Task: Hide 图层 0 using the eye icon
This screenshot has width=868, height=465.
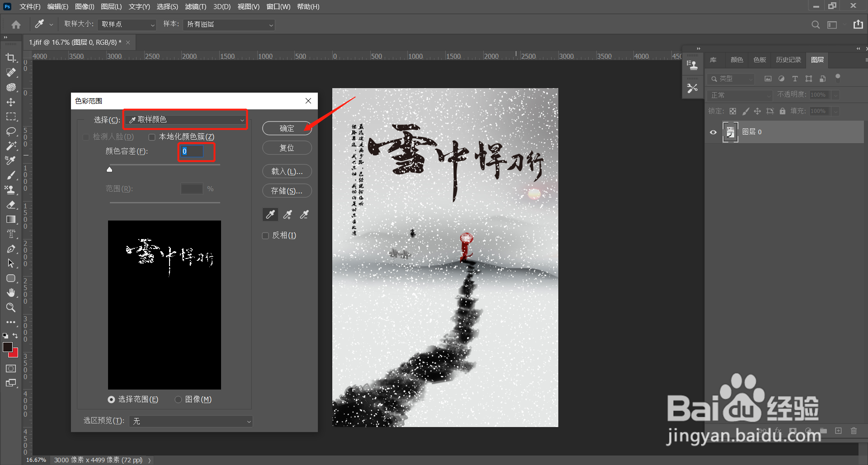Action: coord(713,132)
